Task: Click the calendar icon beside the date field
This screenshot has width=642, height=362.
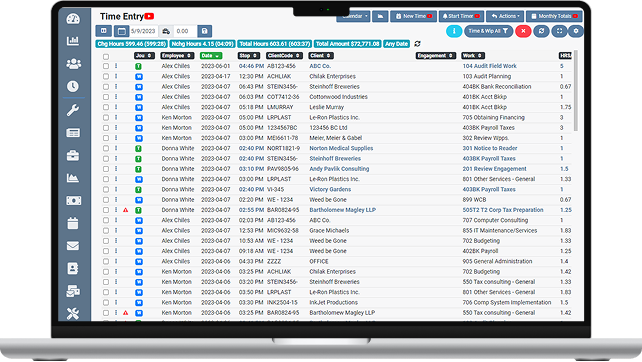Action: (122, 31)
